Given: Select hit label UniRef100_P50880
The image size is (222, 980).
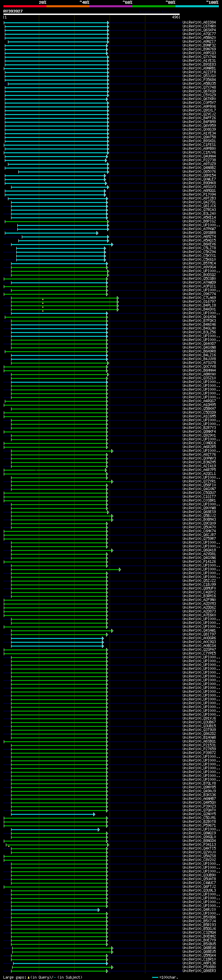Looking at the screenshot, I should coord(199,967).
